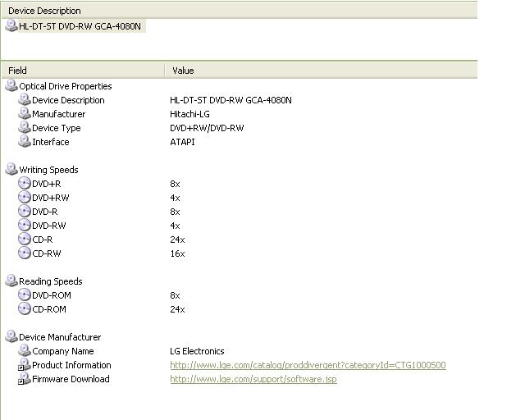This screenshot has width=525, height=420.
Task: Select the Reading Speeds group heading
Action: [51, 281]
